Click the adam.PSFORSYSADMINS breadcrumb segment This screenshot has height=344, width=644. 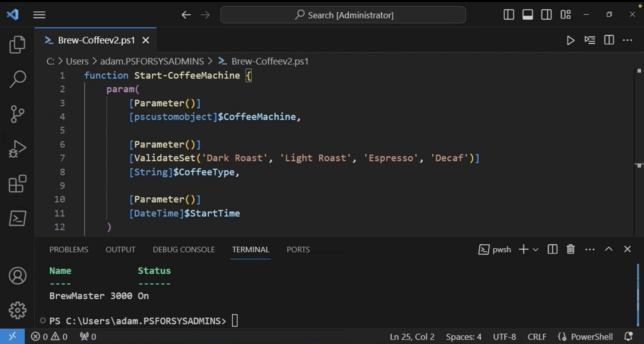(x=152, y=61)
